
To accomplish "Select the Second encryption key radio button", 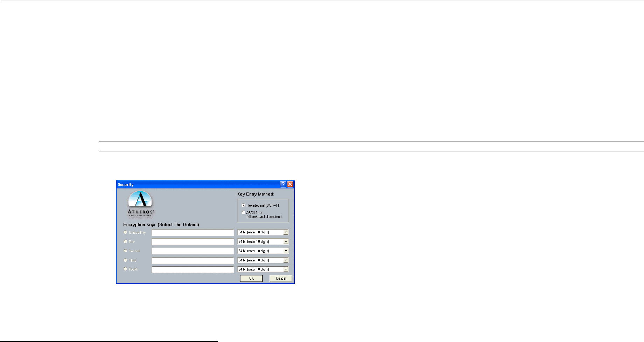I will [x=125, y=251].
